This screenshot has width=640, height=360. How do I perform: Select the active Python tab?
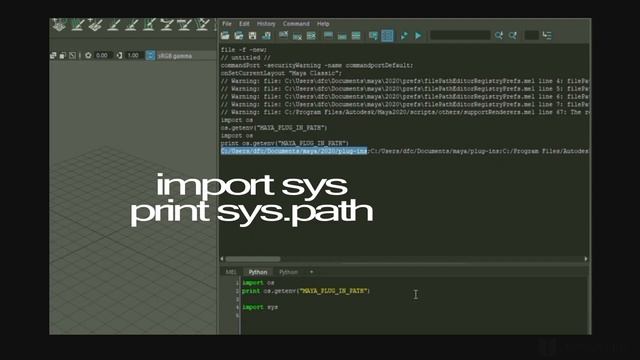(x=258, y=272)
